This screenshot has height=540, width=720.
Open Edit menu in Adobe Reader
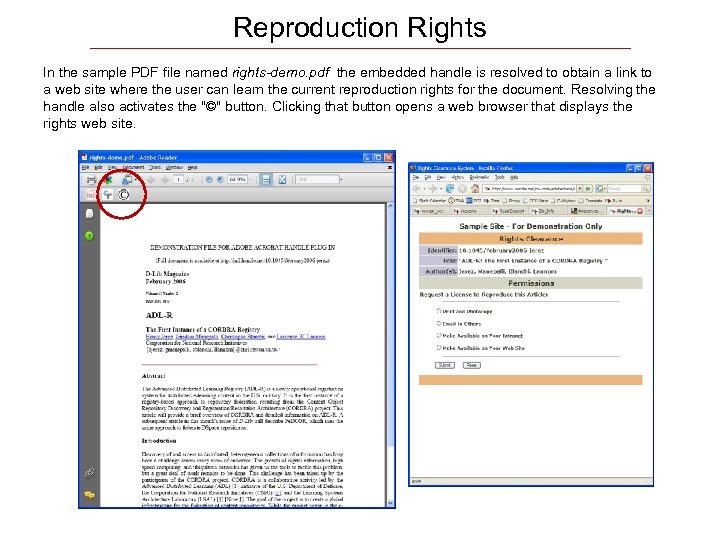pos(98,167)
